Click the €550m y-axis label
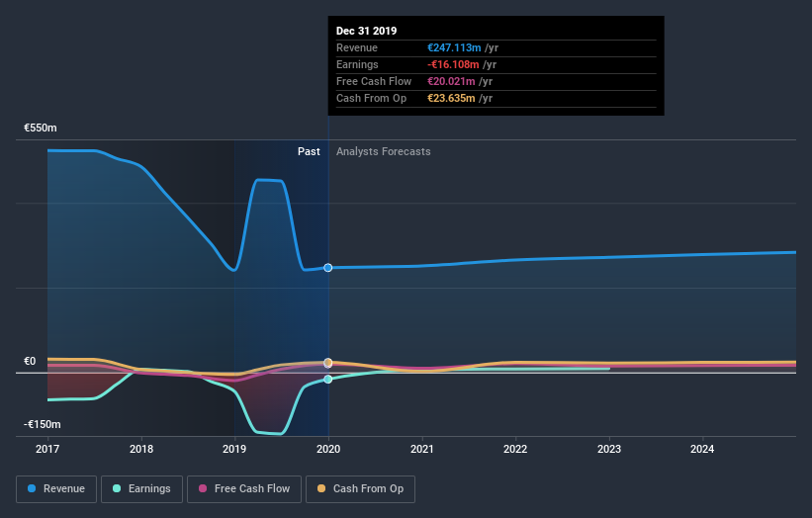812x518 pixels. click(x=41, y=128)
